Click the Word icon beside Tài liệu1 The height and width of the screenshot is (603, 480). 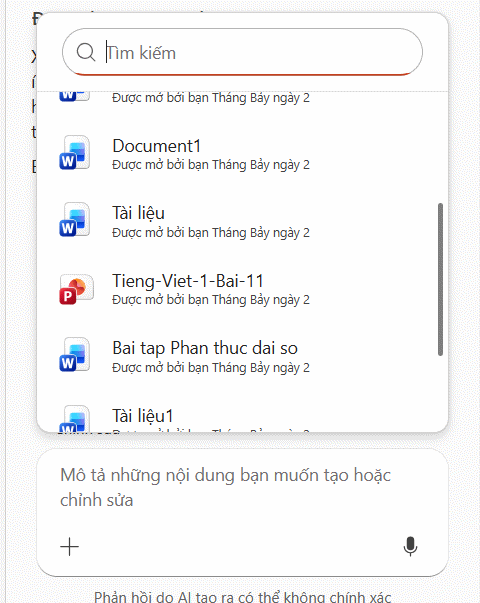(75, 418)
